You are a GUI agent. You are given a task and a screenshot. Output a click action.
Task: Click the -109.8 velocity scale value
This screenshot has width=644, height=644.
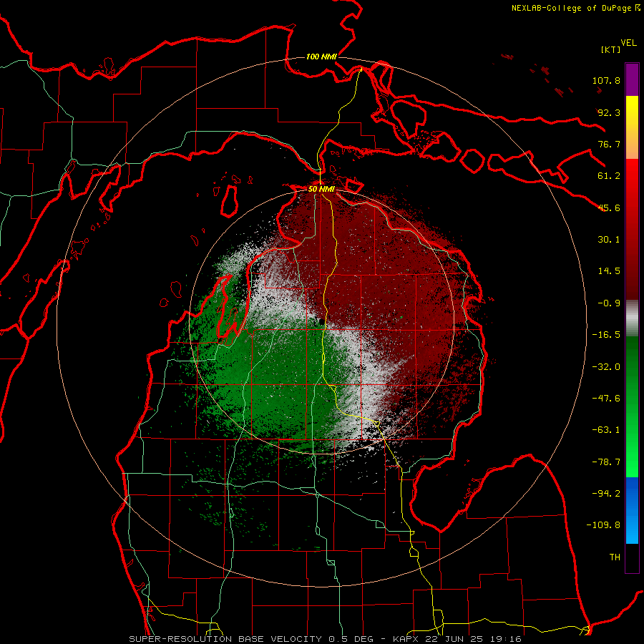point(603,525)
